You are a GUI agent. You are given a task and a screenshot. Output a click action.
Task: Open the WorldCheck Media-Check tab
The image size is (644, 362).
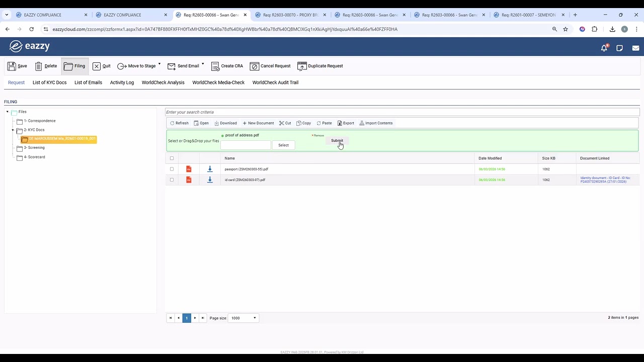218,82
